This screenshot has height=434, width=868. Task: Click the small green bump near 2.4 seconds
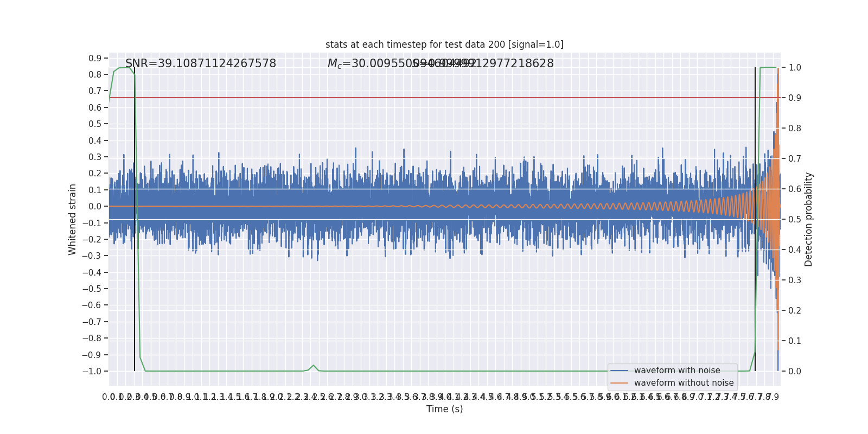tap(314, 366)
